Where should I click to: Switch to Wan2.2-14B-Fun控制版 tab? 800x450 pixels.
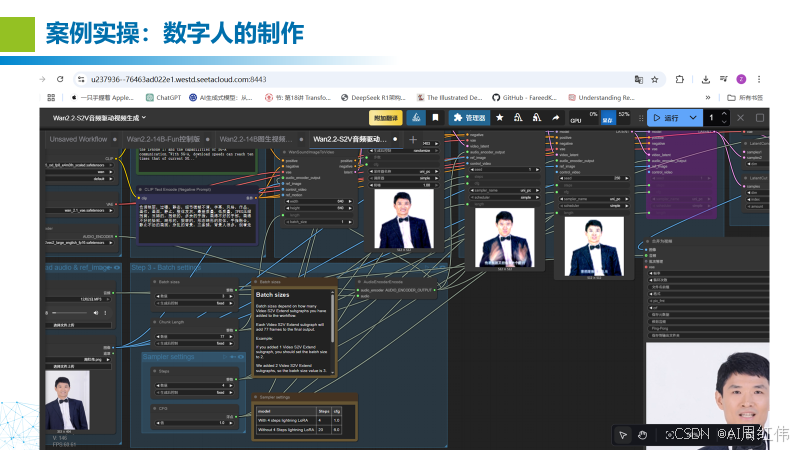(x=163, y=139)
